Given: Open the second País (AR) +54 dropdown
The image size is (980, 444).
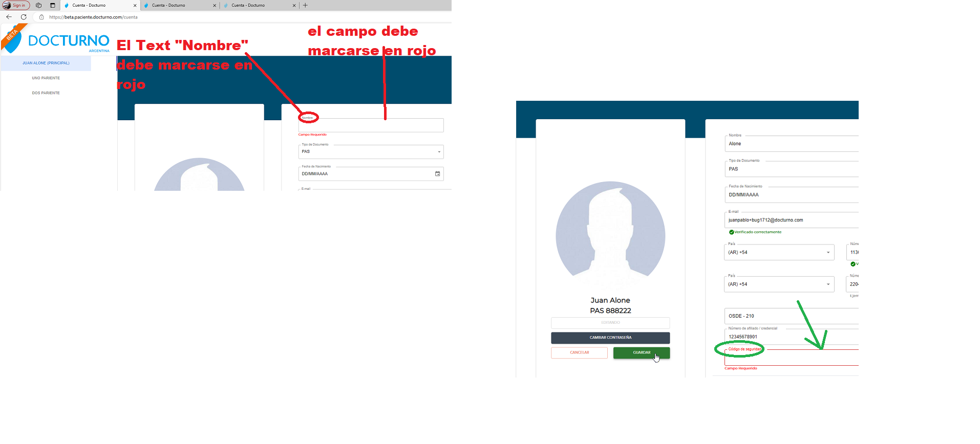Looking at the screenshot, I should pos(779,284).
